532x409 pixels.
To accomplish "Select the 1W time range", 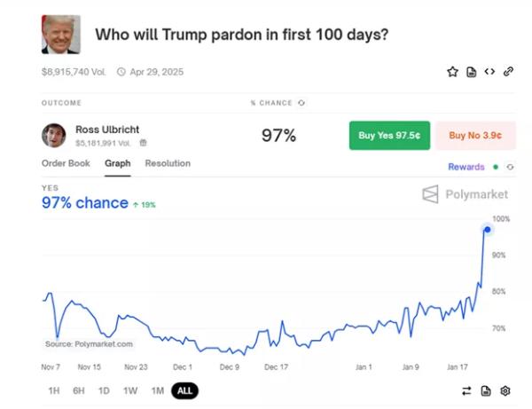I will click(x=130, y=390).
